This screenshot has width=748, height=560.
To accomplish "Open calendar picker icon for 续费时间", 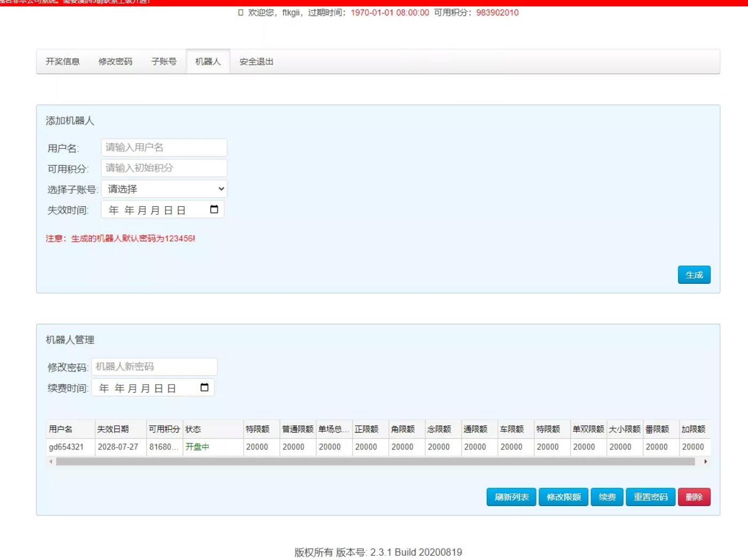I will pos(205,387).
